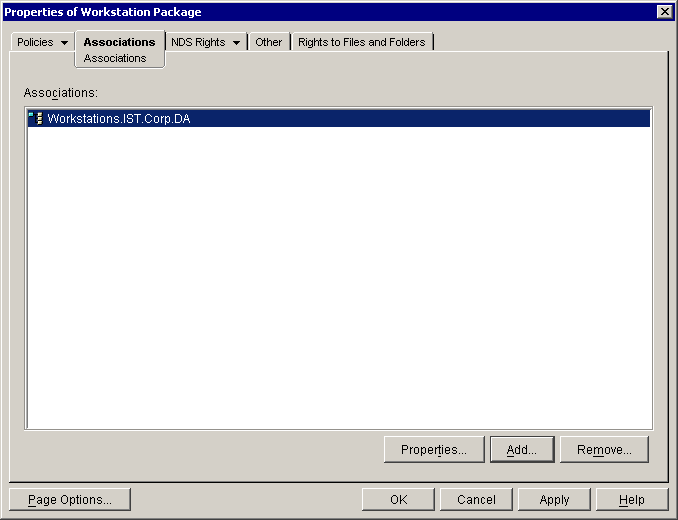This screenshot has height=520, width=678.
Task: Select Workstations.IST.Corp.DA in the associations list
Action: [x=339, y=118]
